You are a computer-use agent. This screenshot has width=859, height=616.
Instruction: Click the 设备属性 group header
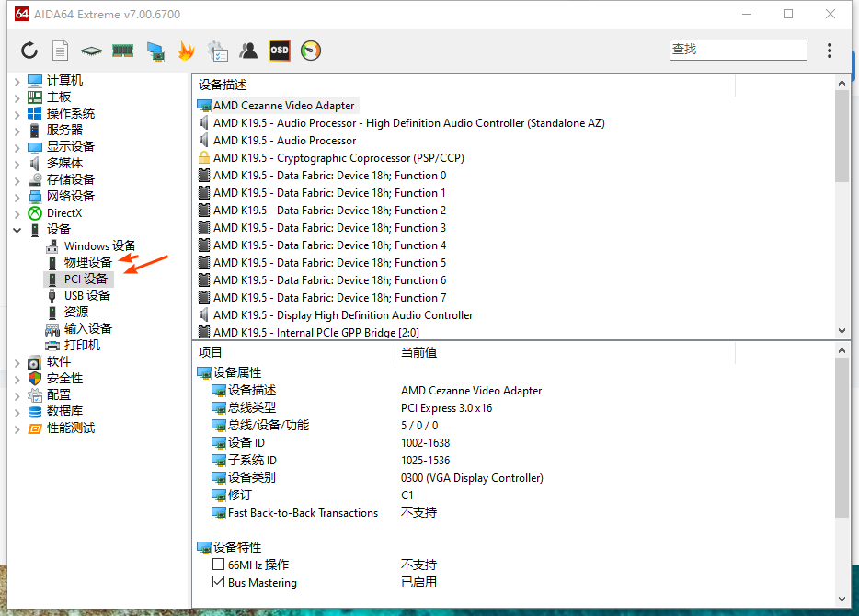point(236,373)
